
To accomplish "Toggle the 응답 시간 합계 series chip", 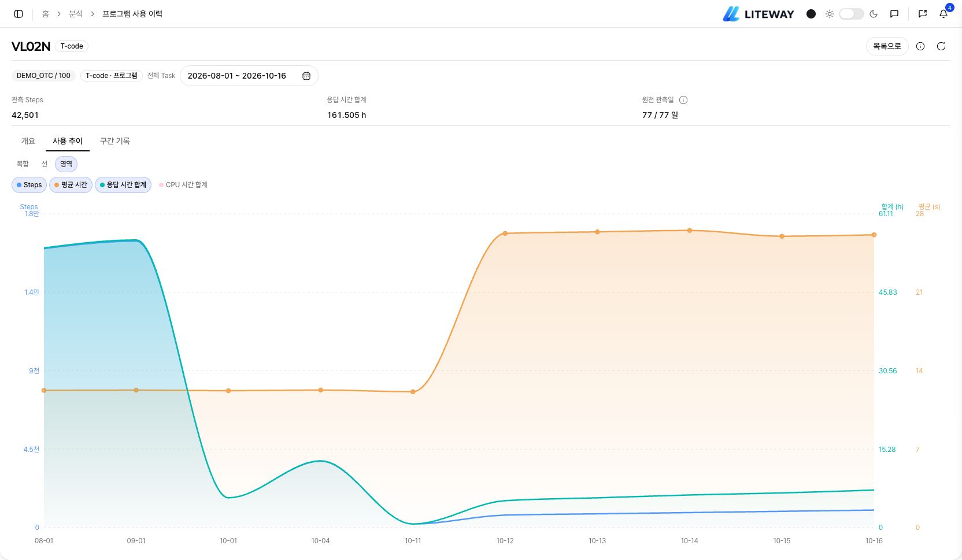I will click(123, 185).
